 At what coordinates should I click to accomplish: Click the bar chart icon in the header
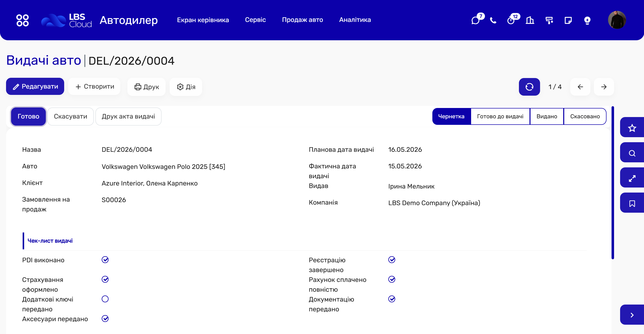530,20
